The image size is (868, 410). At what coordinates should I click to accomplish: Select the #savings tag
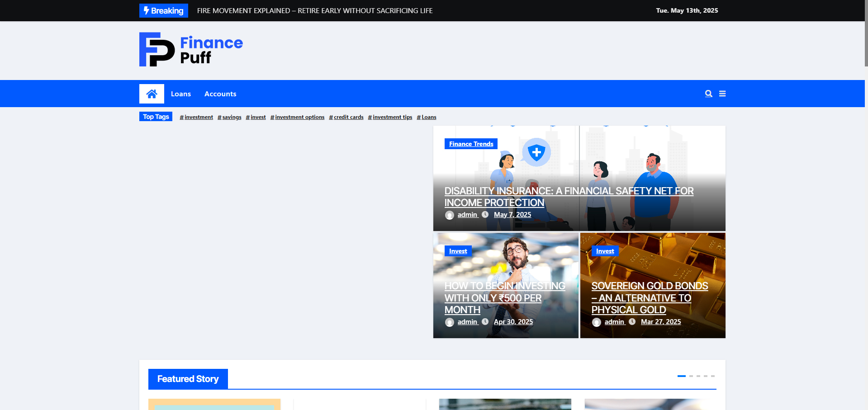pos(229,117)
